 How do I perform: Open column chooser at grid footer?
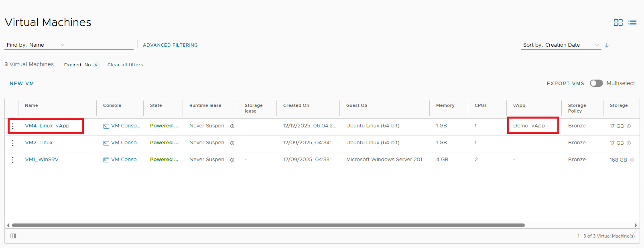tap(13, 236)
